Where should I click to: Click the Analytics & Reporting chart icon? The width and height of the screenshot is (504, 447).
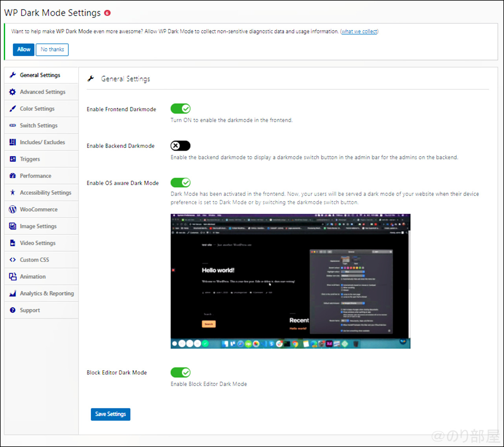(13, 293)
